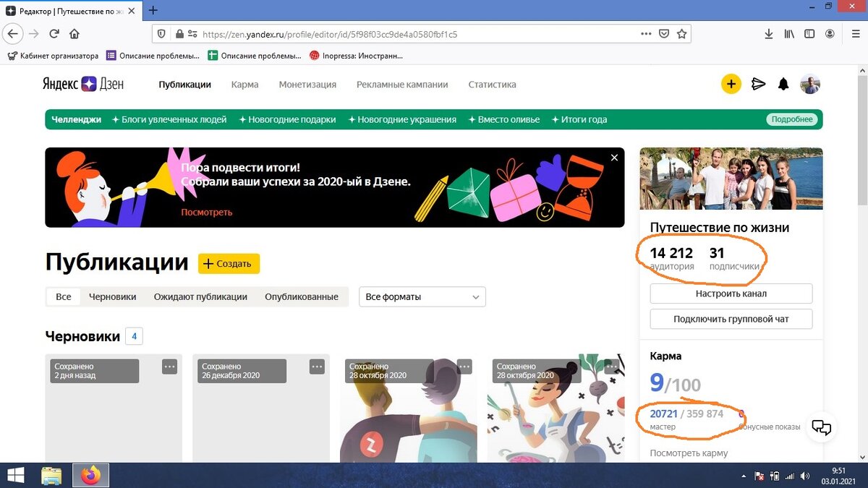Click the taskbar clock 9:51

[x=838, y=470]
